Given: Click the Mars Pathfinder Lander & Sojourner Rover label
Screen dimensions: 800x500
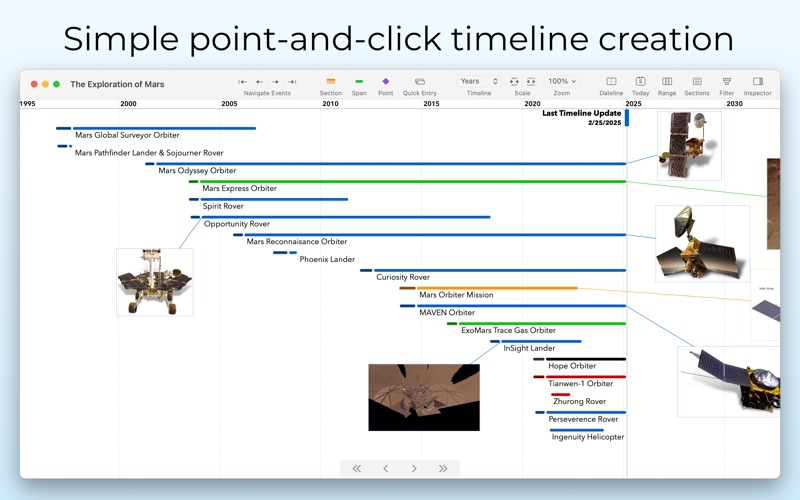Looking at the screenshot, I should click(x=149, y=153).
